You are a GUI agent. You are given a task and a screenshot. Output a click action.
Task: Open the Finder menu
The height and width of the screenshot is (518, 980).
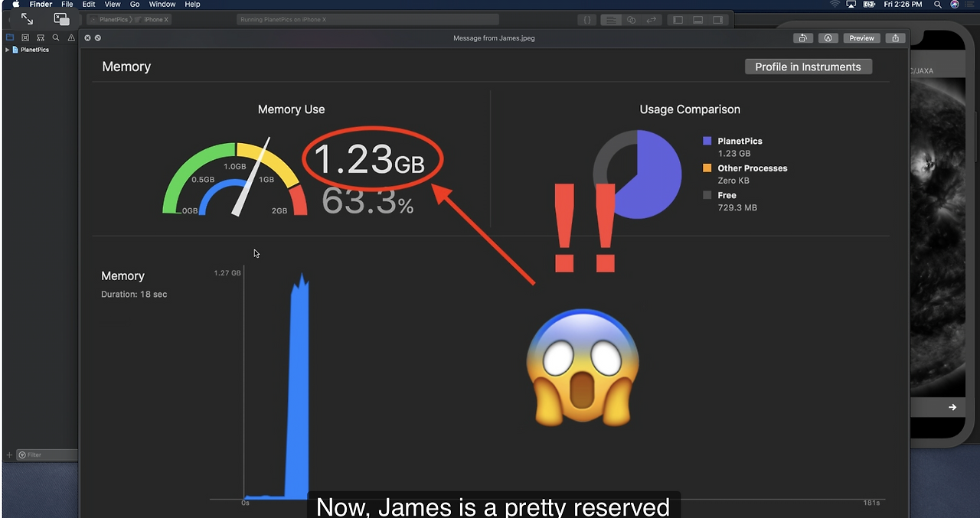(41, 5)
